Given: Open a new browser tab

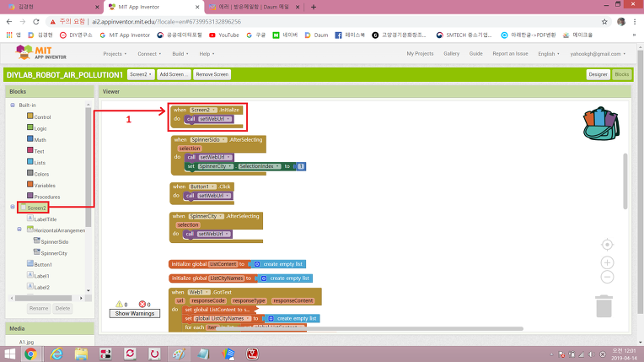Looking at the screenshot, I should click(314, 7).
